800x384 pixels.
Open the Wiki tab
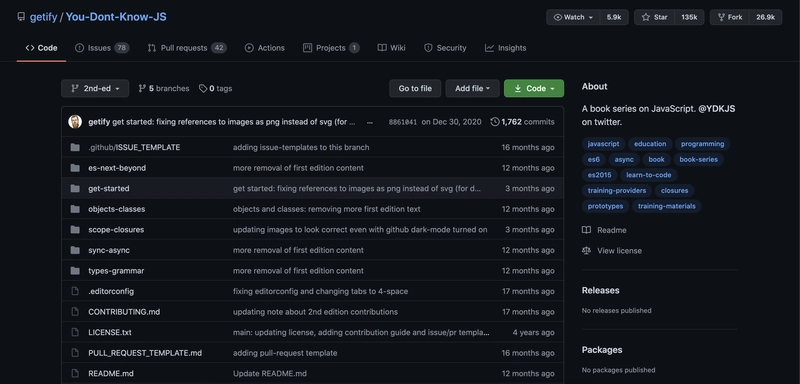point(391,48)
